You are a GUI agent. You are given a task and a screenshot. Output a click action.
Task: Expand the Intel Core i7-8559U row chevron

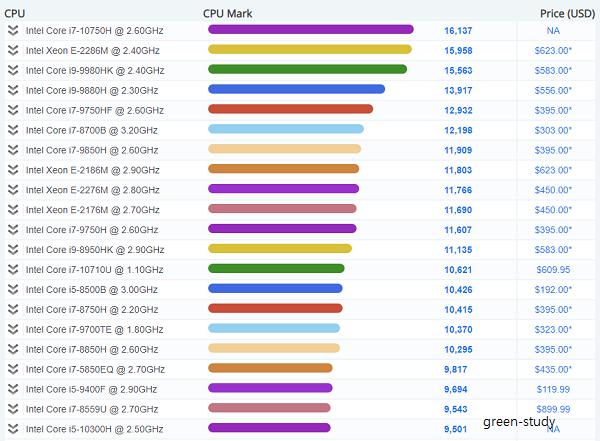(13, 409)
